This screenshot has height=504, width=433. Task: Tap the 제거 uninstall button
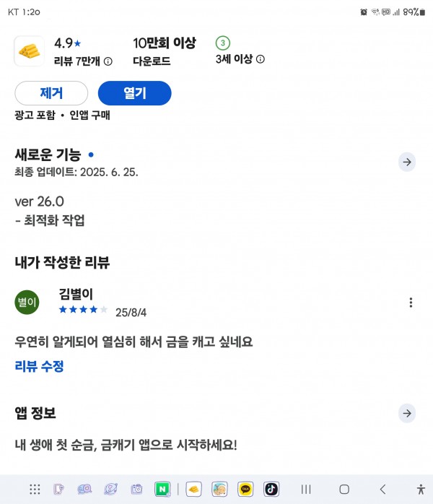pos(51,93)
